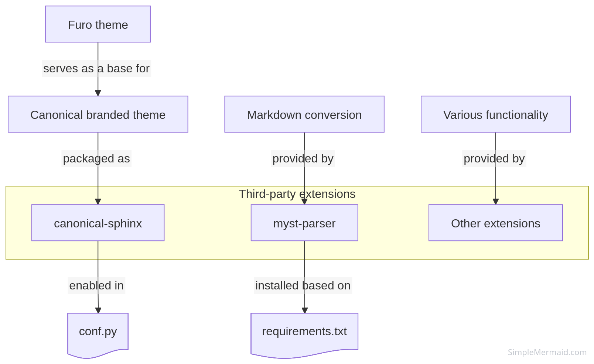
Task: Select the Canonical branded theme box
Action: click(x=98, y=114)
